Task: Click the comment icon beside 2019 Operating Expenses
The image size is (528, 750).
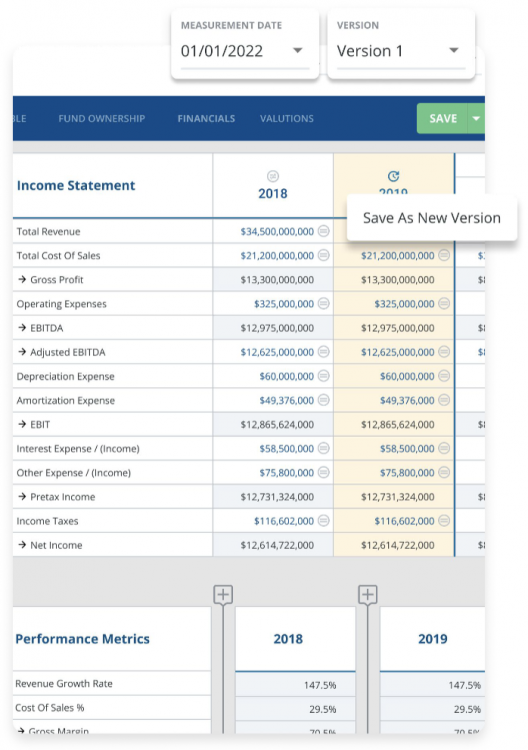Action: pos(444,303)
